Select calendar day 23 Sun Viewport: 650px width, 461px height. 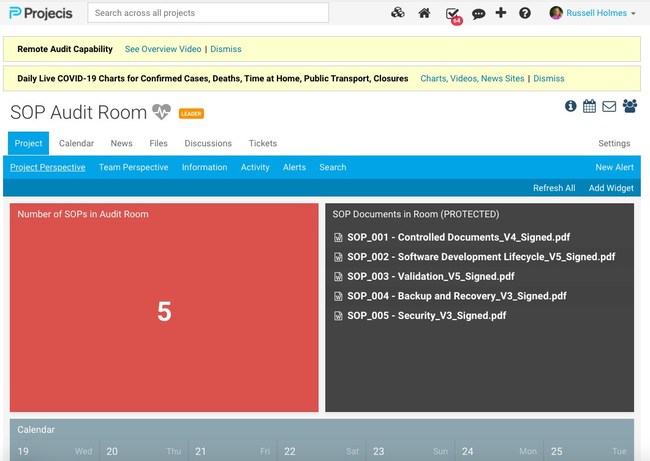click(411, 451)
